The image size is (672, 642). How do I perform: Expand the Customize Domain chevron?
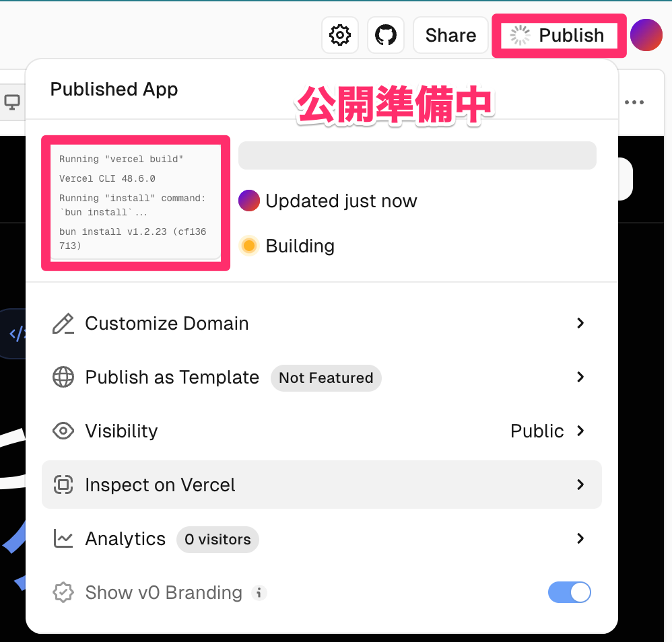coord(580,323)
